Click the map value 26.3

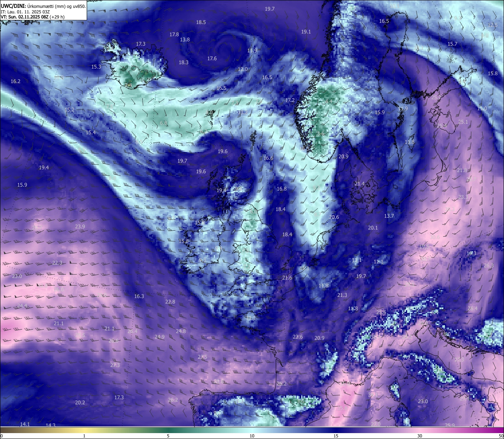(488, 266)
